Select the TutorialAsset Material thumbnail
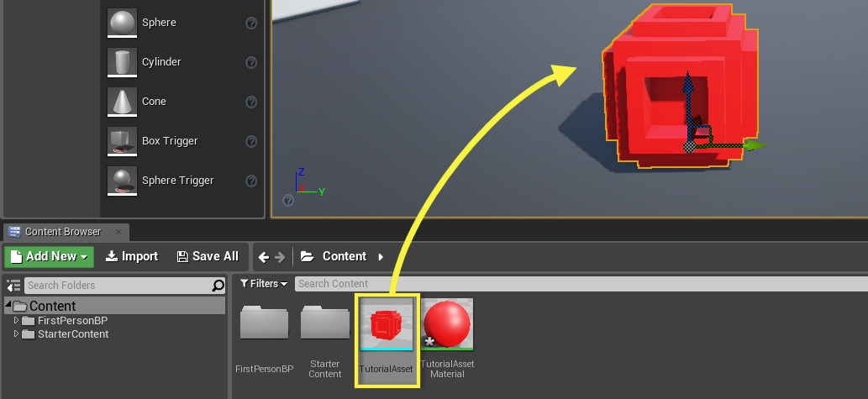The height and width of the screenshot is (399, 868). (x=447, y=324)
